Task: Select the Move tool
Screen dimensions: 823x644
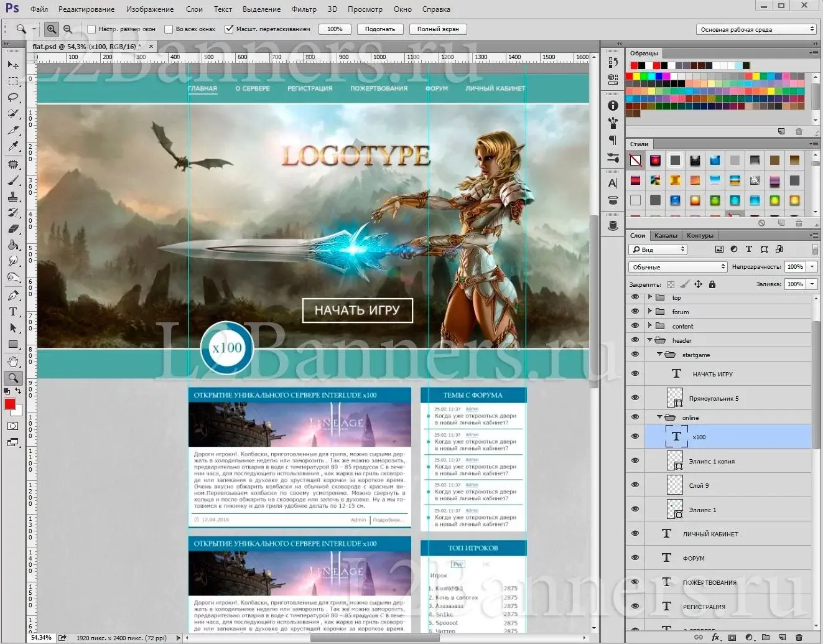Action: pos(13,65)
